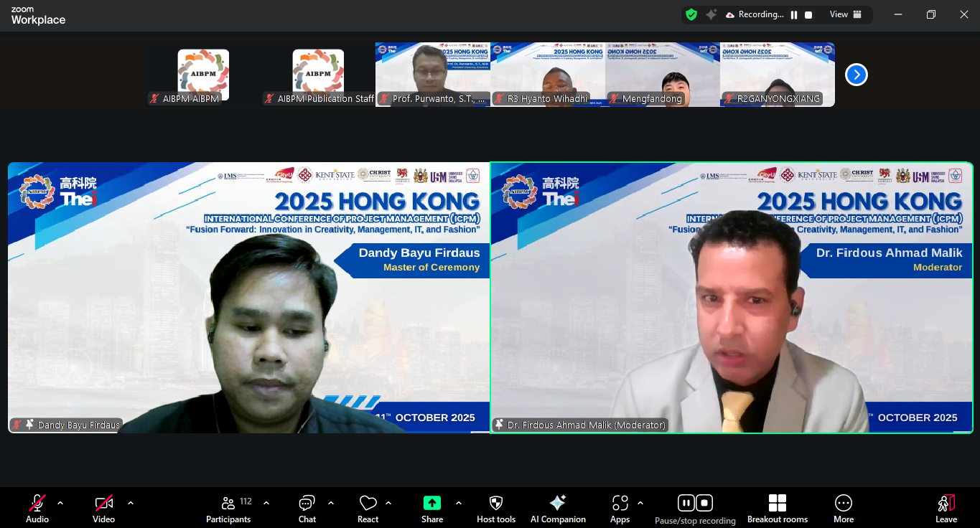The image size is (980, 528).
Task: Leave the meeting
Action: (x=946, y=509)
